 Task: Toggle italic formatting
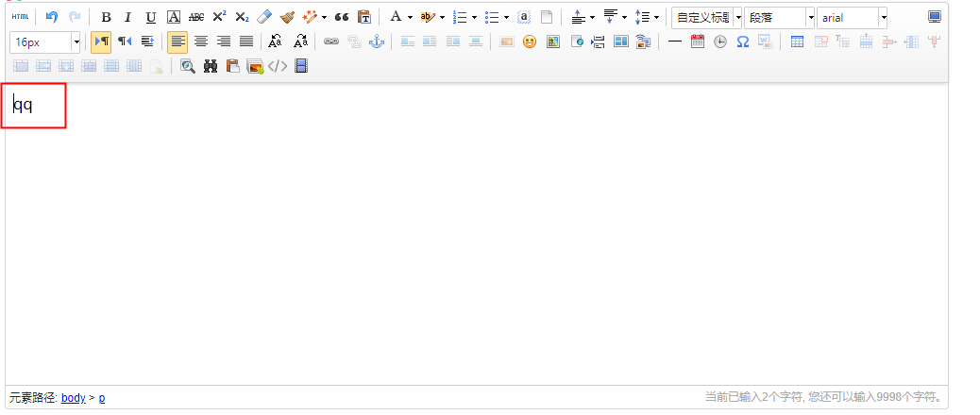[128, 18]
